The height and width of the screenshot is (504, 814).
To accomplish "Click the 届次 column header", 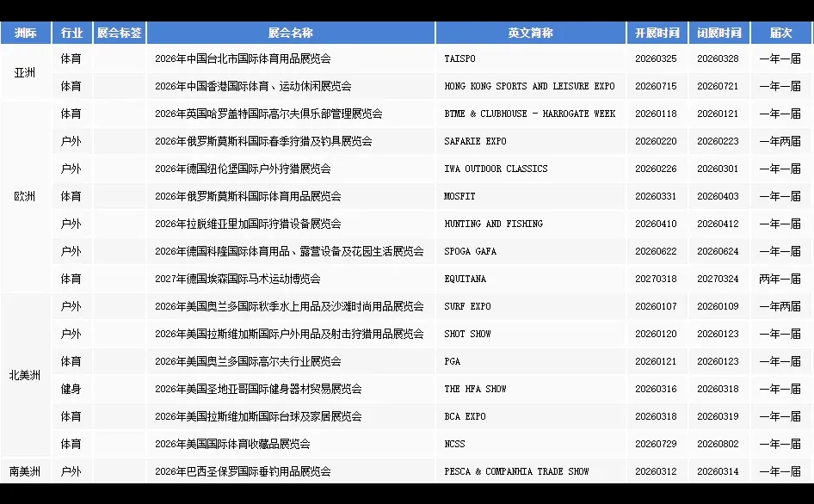I will click(780, 32).
